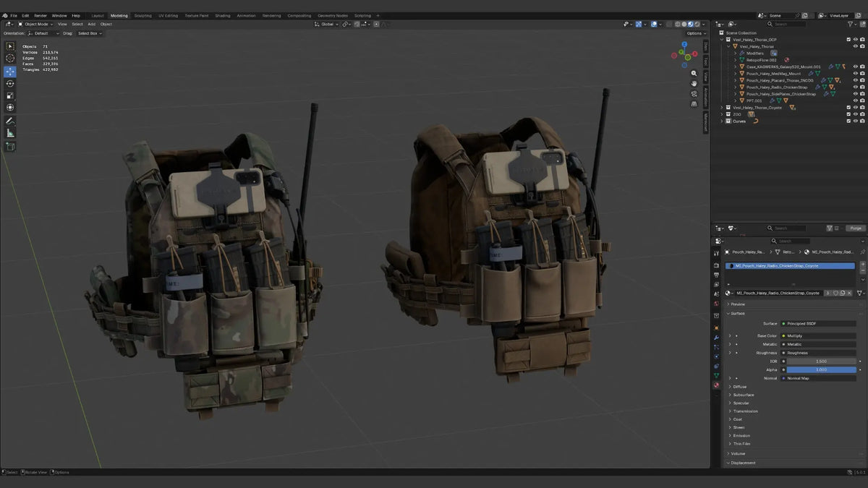Switch to the Sculpting workspace tab
Viewport: 868px width, 488px height.
pos(143,15)
